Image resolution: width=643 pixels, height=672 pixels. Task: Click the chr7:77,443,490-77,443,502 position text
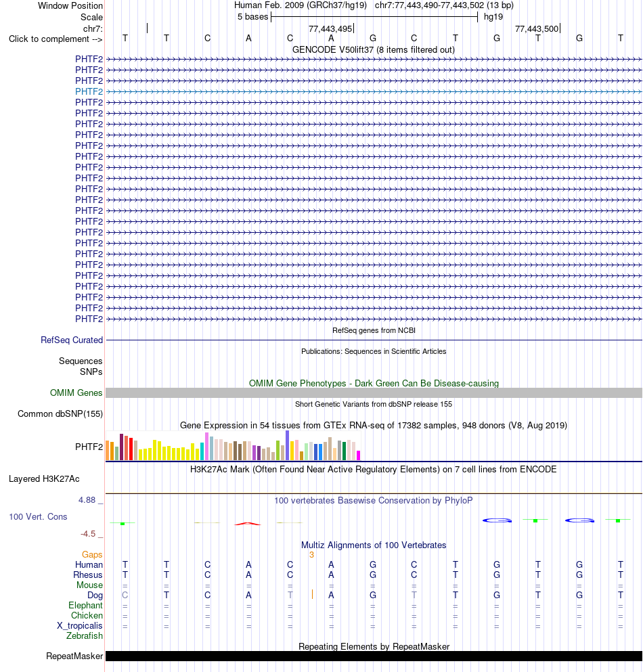coord(444,5)
